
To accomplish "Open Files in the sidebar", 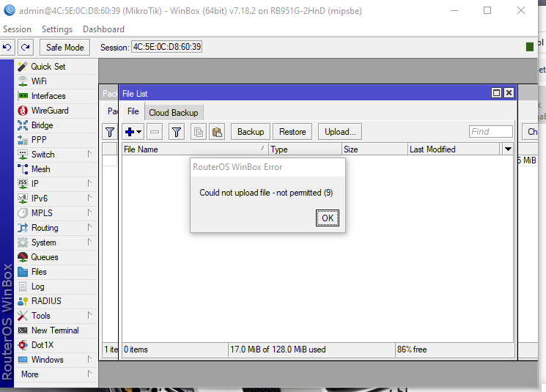I will click(56, 272).
